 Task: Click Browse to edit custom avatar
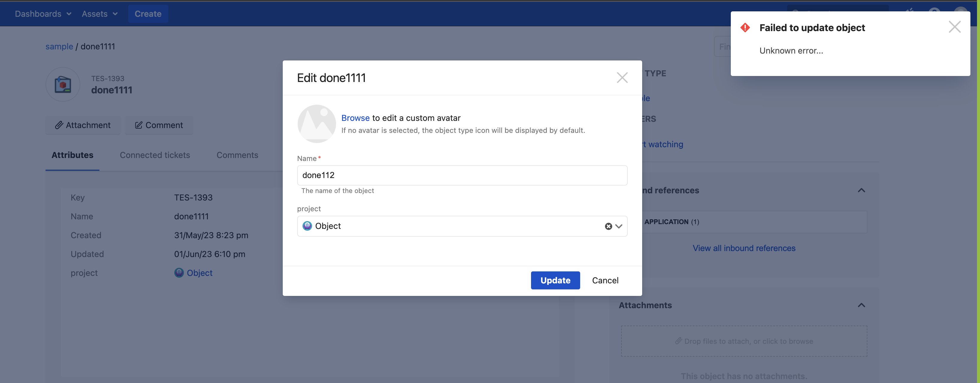click(355, 118)
